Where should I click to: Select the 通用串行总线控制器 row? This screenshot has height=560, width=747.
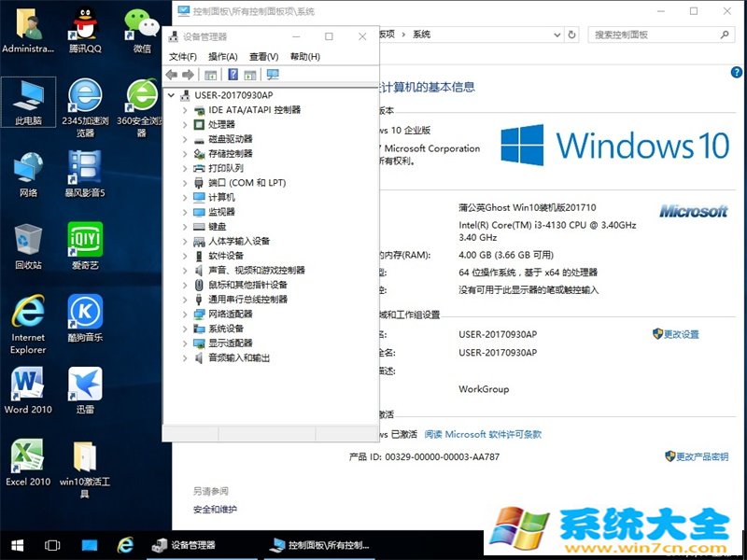tap(240, 300)
